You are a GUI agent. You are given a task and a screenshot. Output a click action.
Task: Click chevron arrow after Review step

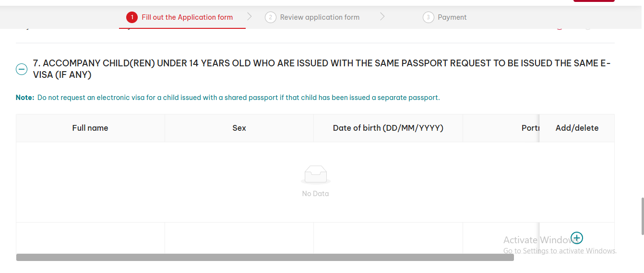382,17
